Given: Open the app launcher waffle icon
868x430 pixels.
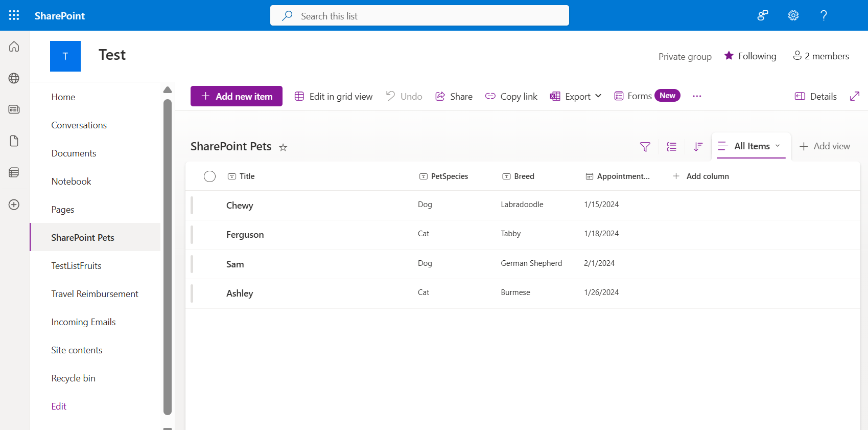Looking at the screenshot, I should [14, 15].
